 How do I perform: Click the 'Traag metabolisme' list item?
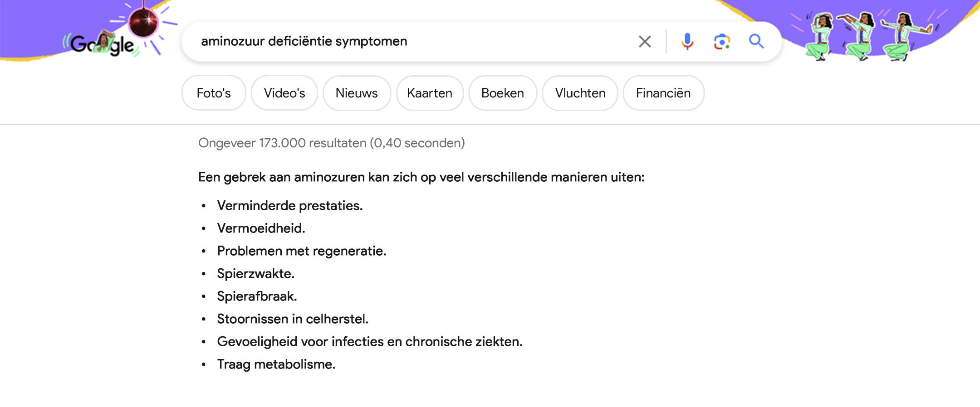(276, 364)
